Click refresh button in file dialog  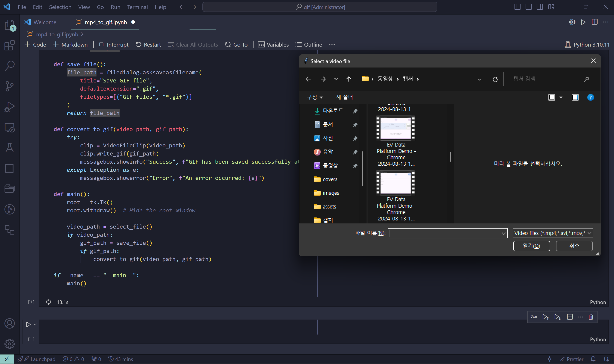495,79
